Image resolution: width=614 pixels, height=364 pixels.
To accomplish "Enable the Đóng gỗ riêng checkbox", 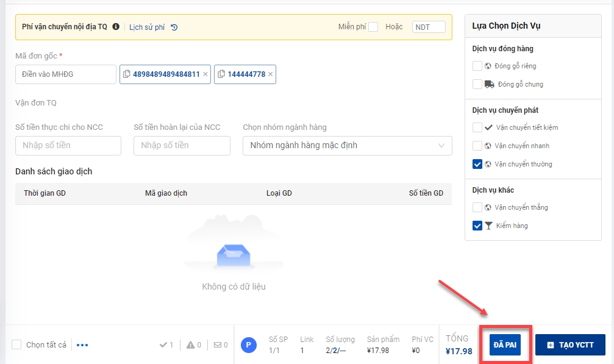I will click(x=477, y=66).
